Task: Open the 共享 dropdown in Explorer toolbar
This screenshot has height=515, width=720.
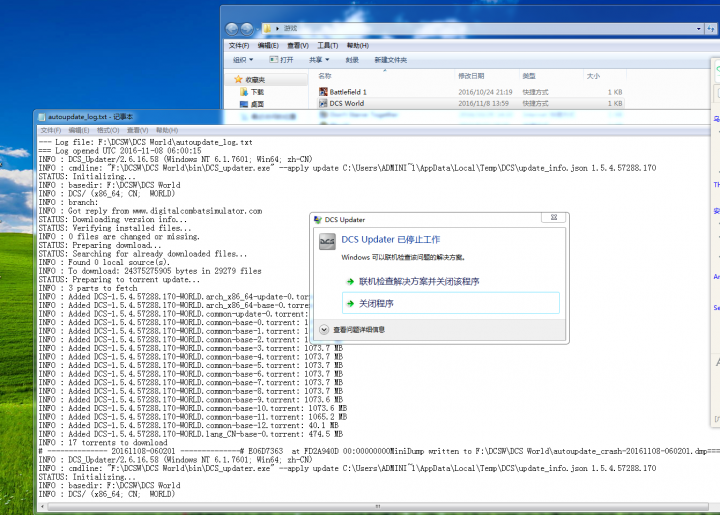Action: (x=319, y=60)
